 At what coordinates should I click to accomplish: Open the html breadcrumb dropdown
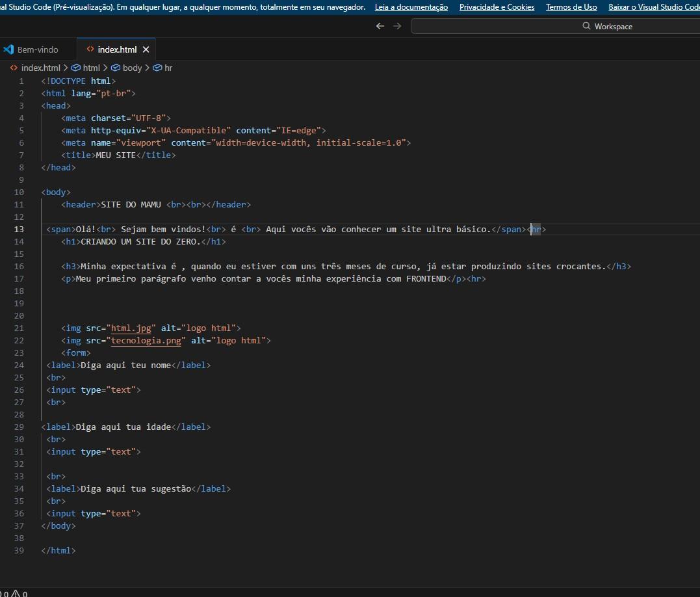(x=91, y=68)
